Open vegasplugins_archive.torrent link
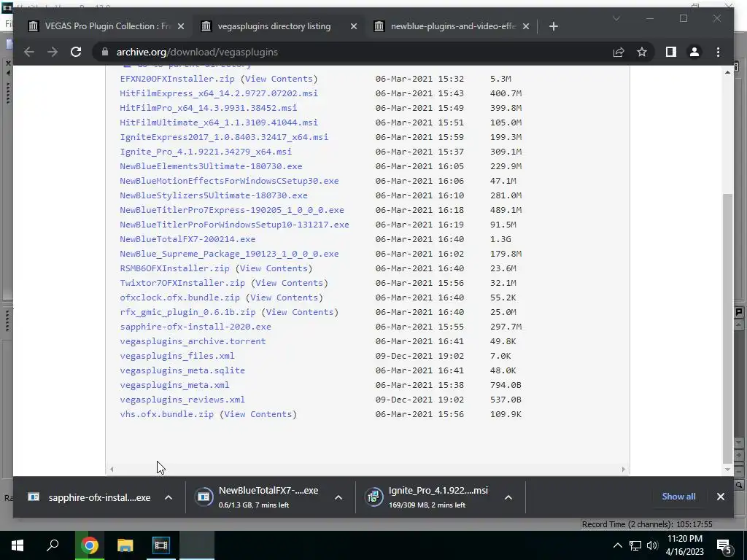Image resolution: width=747 pixels, height=560 pixels. click(193, 341)
